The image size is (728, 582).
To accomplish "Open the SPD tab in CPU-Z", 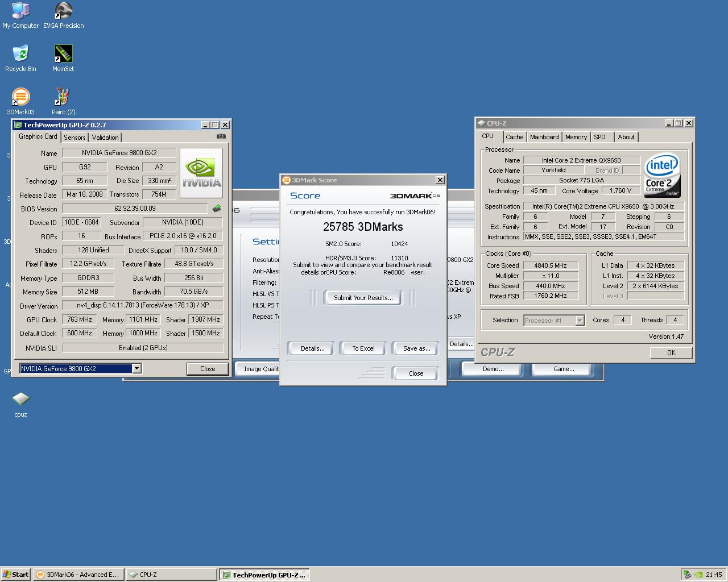I will (602, 137).
